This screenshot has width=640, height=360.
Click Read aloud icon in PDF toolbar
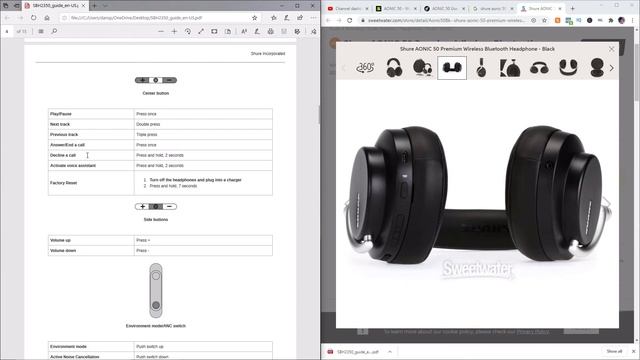244,31
